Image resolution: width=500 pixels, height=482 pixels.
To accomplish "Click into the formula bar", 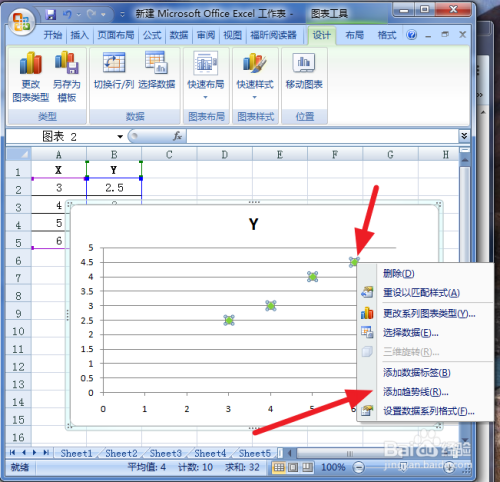I will (322, 136).
